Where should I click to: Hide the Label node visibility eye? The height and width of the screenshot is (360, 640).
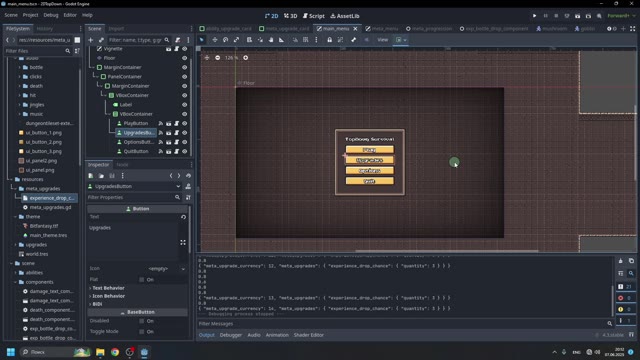[x=184, y=104]
